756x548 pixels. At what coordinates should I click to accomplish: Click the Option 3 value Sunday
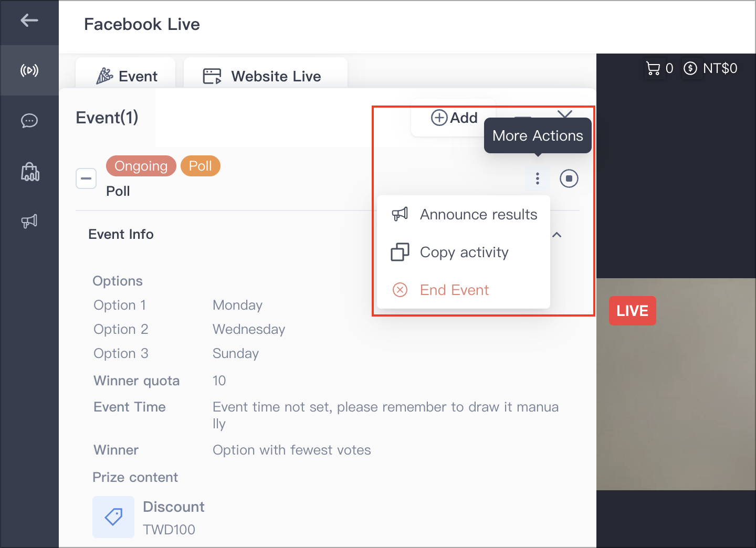(236, 353)
